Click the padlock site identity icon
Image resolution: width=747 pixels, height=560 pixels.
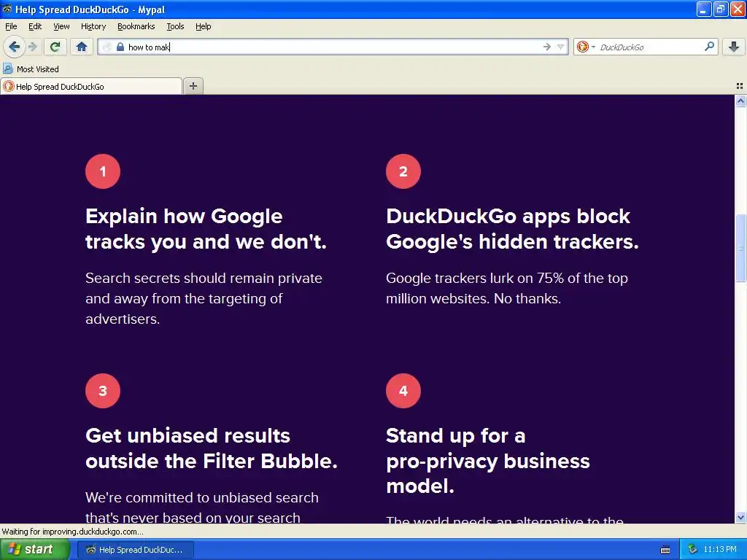[x=120, y=47]
